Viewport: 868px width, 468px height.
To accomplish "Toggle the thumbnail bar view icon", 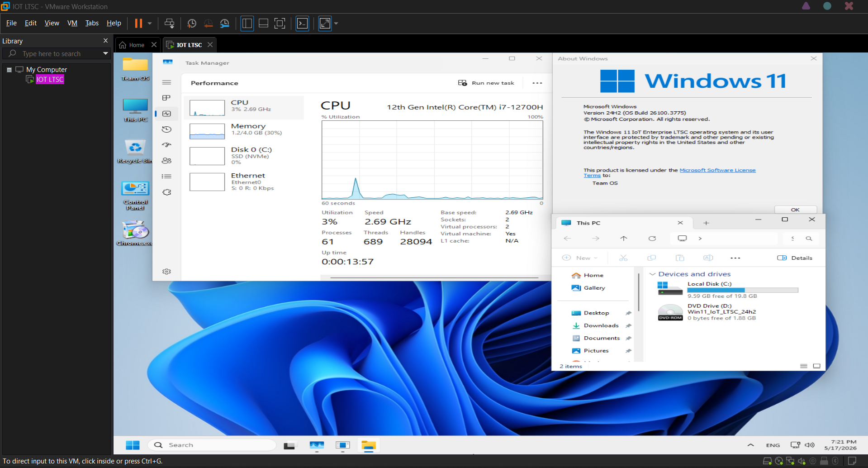I will coord(263,23).
